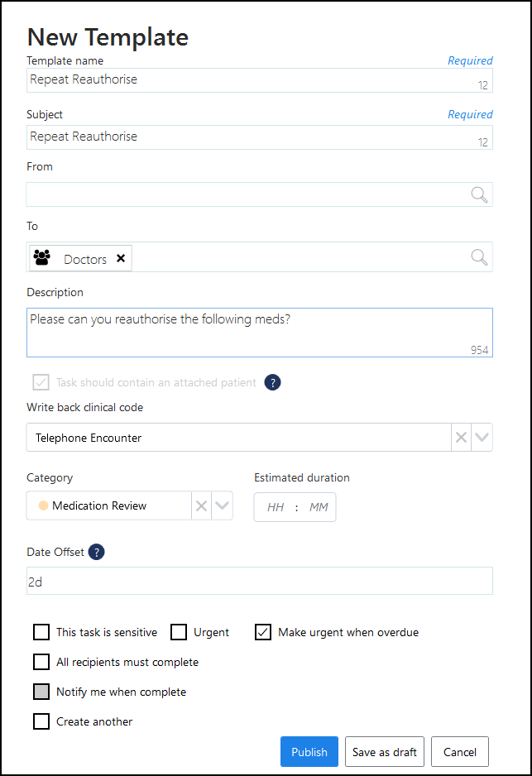Click the orange Medication Review color dot
The width and height of the screenshot is (532, 776).
tap(43, 505)
